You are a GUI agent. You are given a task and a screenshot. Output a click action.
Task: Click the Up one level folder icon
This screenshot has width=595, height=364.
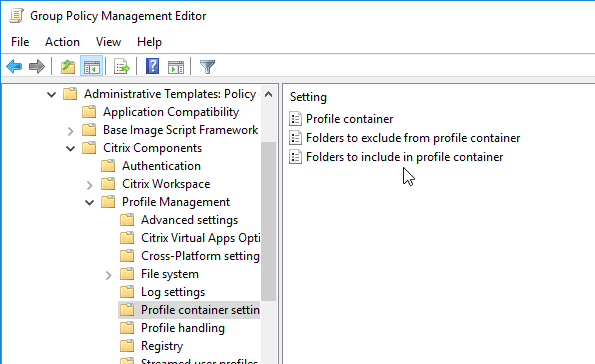pos(68,67)
